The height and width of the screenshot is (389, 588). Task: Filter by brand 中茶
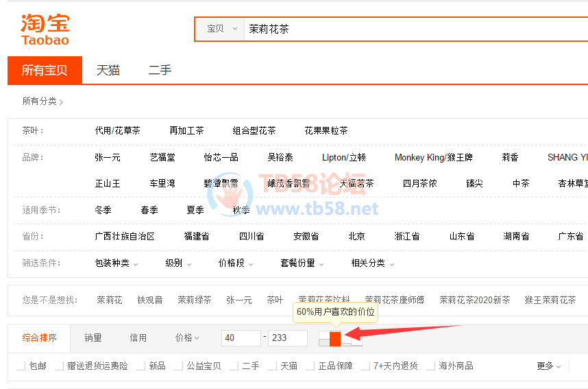521,184
